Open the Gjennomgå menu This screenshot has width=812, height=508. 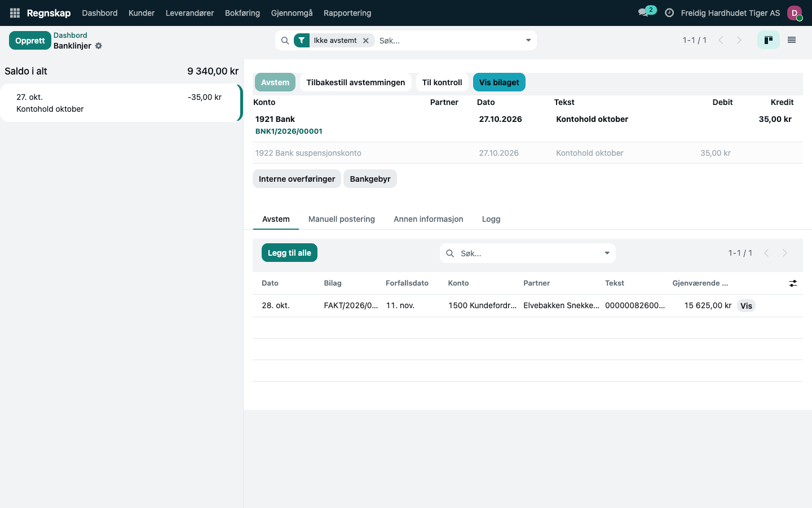click(x=292, y=13)
